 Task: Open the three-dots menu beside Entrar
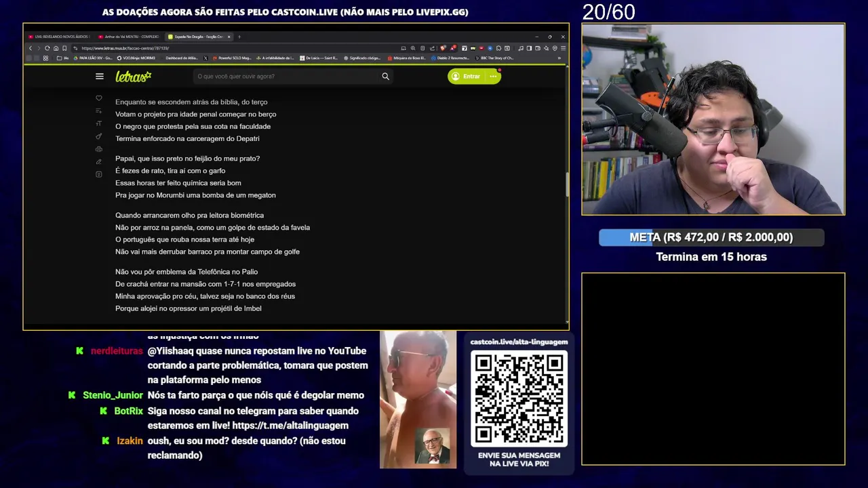[x=493, y=77]
